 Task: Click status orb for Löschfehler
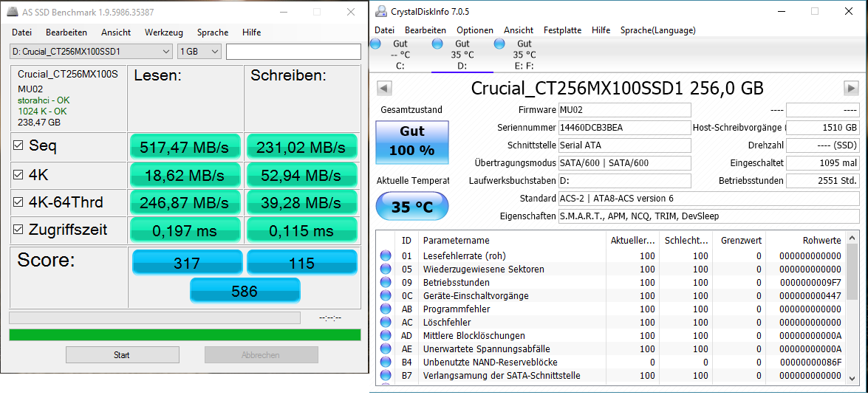[386, 322]
